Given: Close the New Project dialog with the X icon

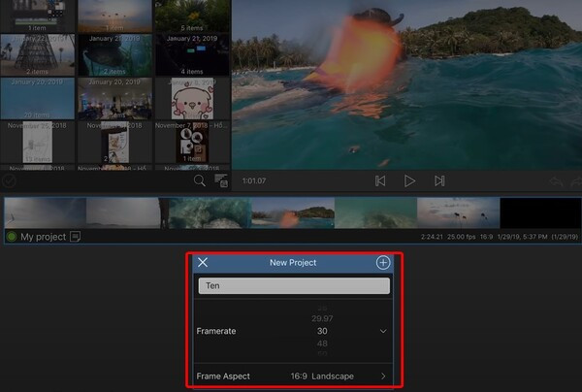Looking at the screenshot, I should point(203,262).
